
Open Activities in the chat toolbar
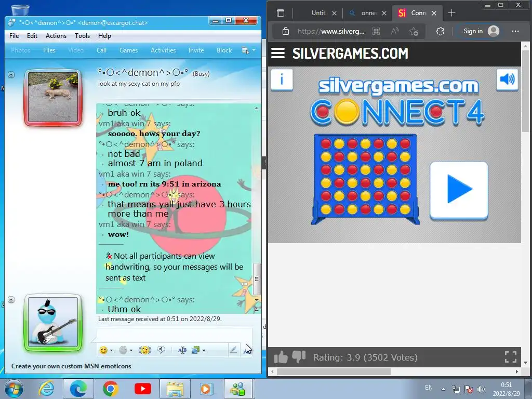[x=163, y=50]
